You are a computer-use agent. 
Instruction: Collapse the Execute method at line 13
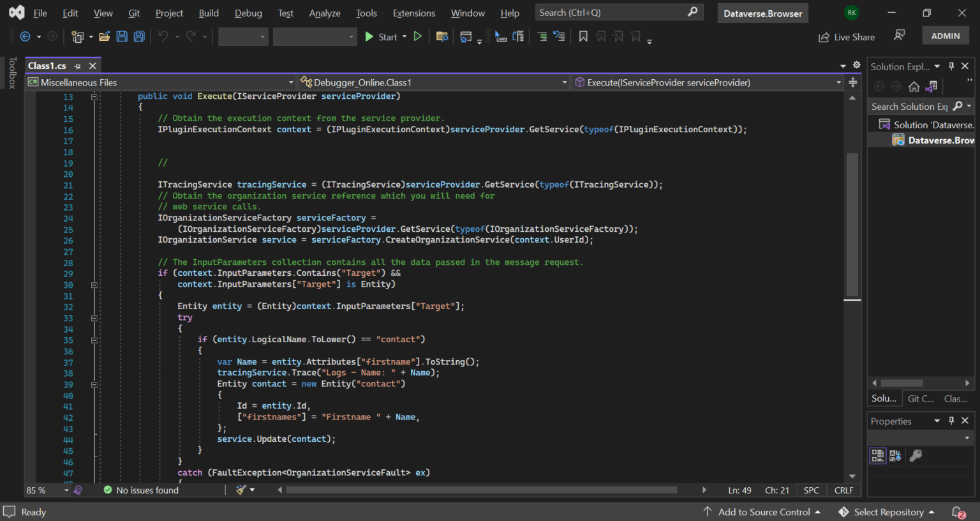(94, 96)
